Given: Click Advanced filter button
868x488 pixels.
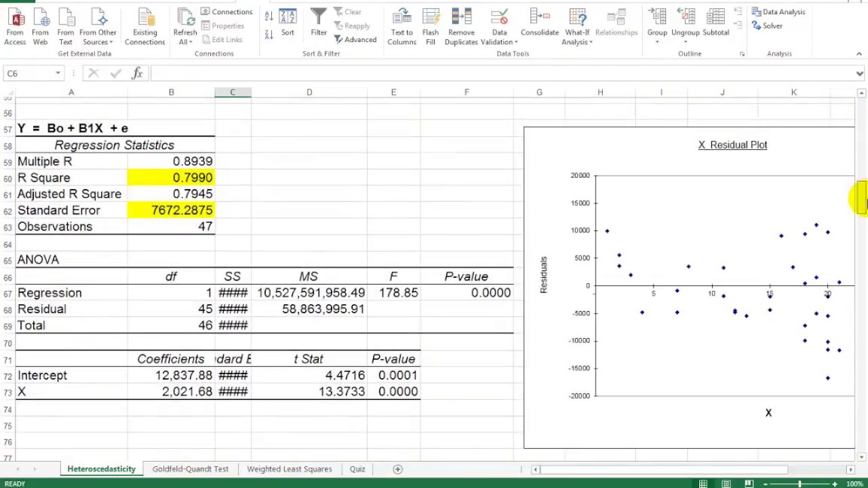Looking at the screenshot, I should tap(355, 39).
